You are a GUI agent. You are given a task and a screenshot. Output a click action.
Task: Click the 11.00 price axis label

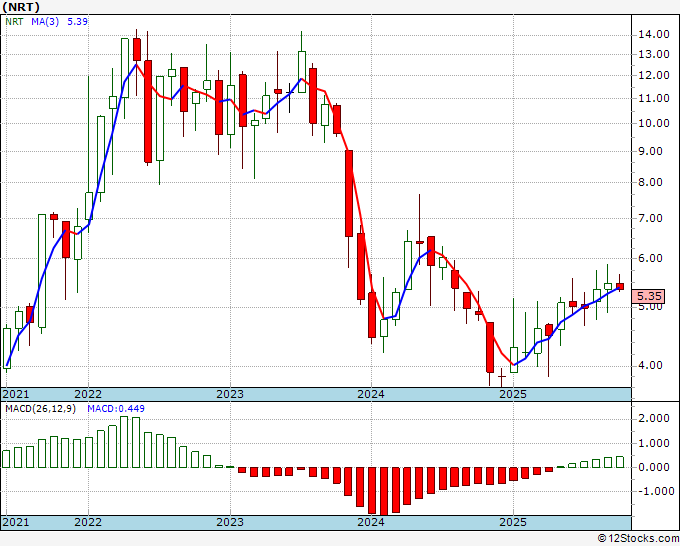click(x=654, y=98)
